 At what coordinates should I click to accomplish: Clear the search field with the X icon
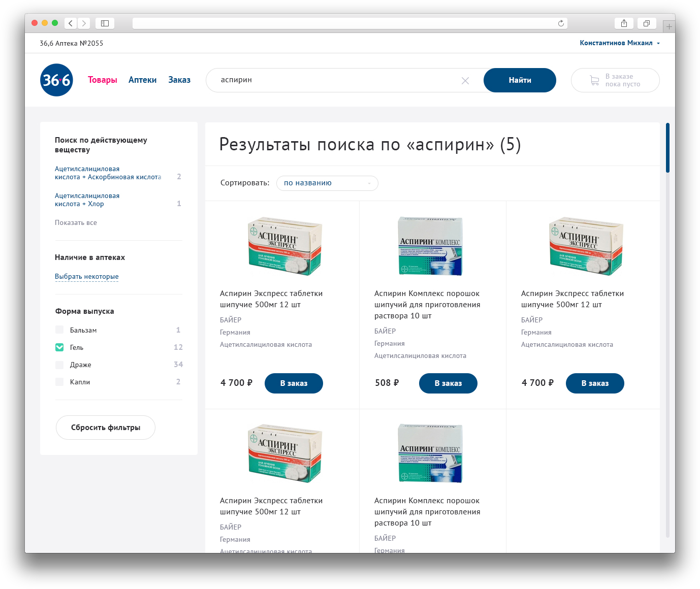point(465,81)
